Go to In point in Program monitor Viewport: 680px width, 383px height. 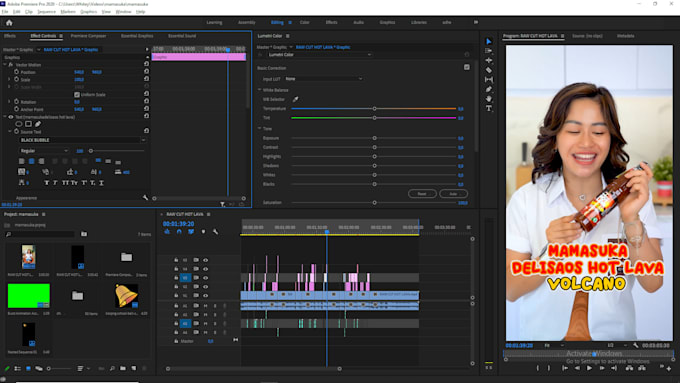pyautogui.click(x=565, y=368)
